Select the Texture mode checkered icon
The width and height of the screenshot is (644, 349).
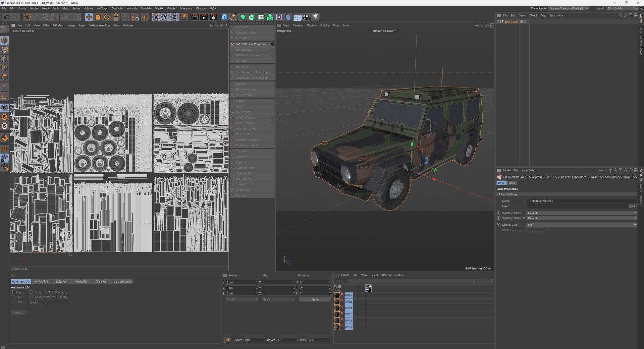coord(5,50)
